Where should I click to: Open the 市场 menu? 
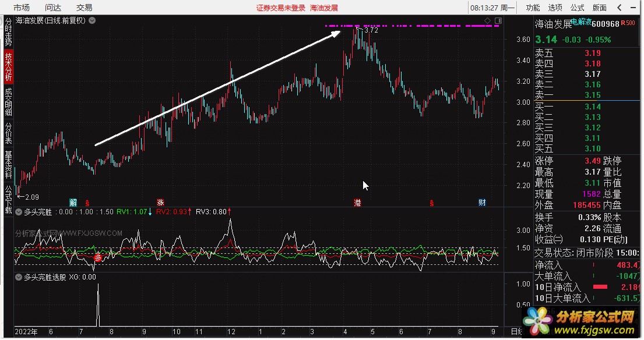tap(22, 8)
